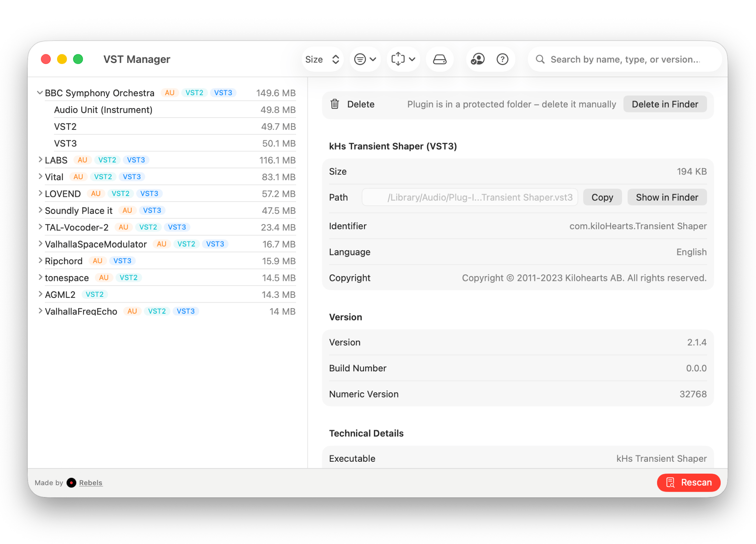
Task: Open the Rebels link in footer
Action: (x=90, y=483)
